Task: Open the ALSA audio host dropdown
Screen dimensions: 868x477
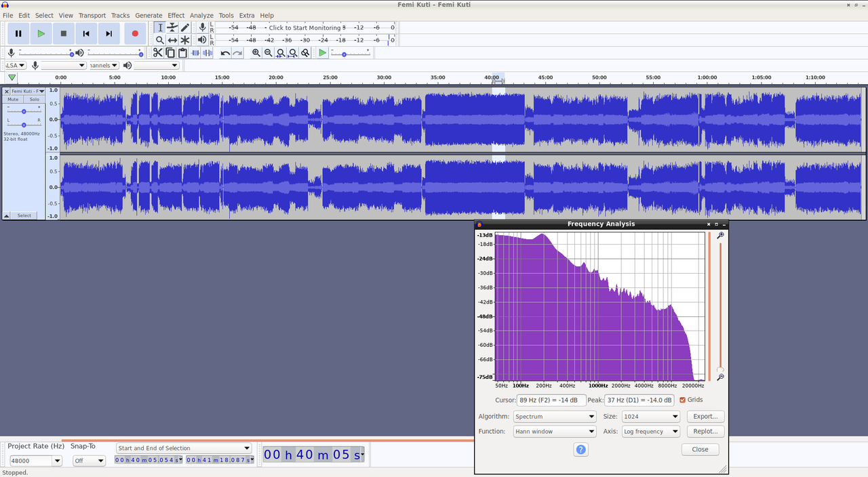Action: [x=16, y=66]
